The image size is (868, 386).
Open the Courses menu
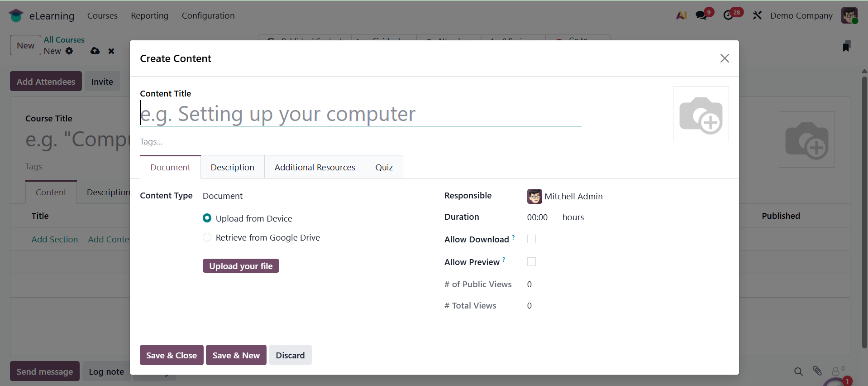point(102,15)
